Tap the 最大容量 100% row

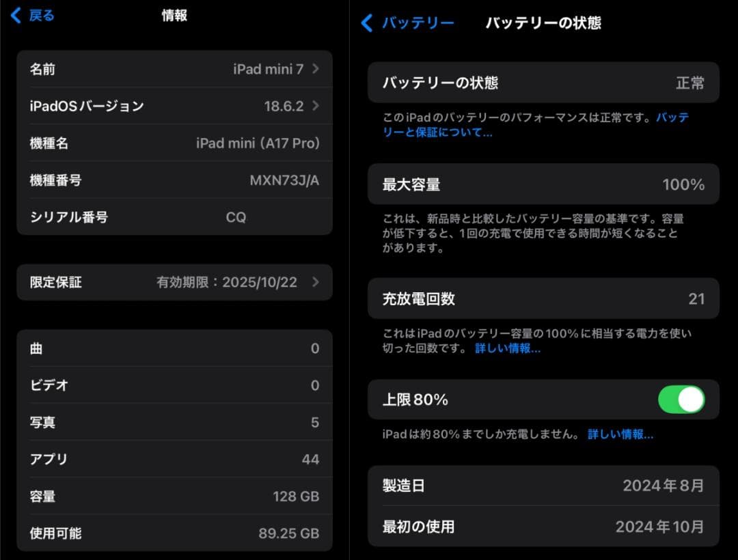point(543,184)
